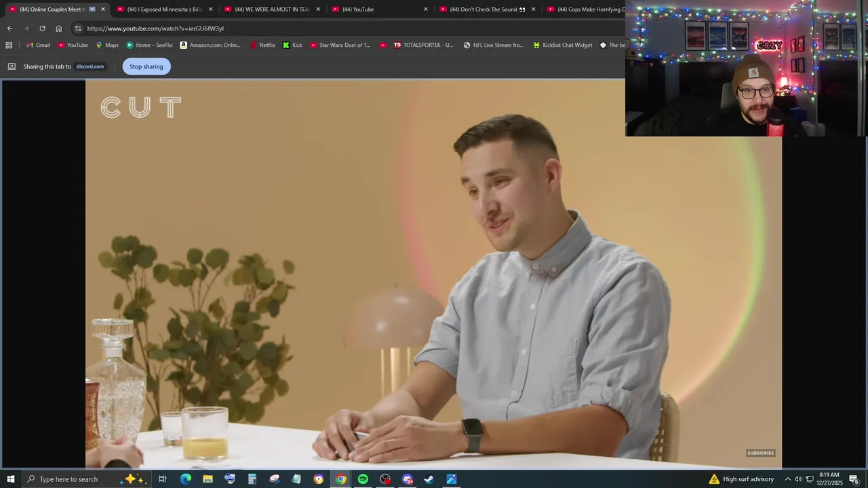Open the Brave-style orange browser taskbar icon
Screen dimensions: 868x488
pos(319,479)
